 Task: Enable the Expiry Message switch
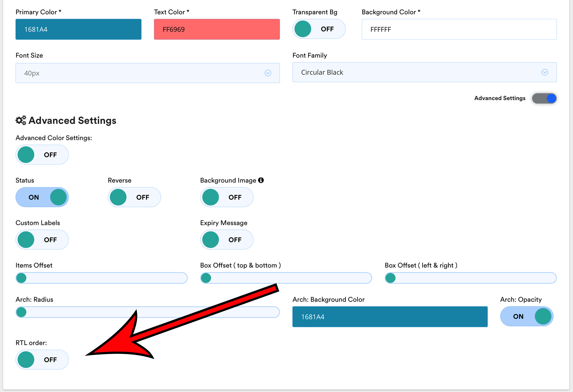pos(227,240)
